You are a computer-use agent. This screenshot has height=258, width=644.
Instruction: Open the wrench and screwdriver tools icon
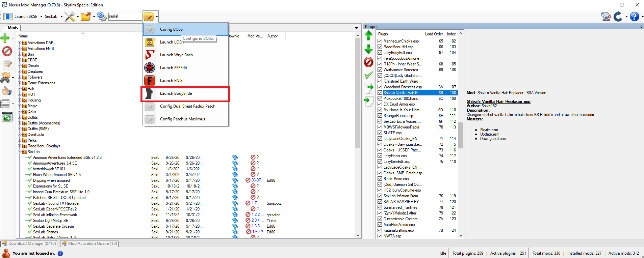point(70,17)
